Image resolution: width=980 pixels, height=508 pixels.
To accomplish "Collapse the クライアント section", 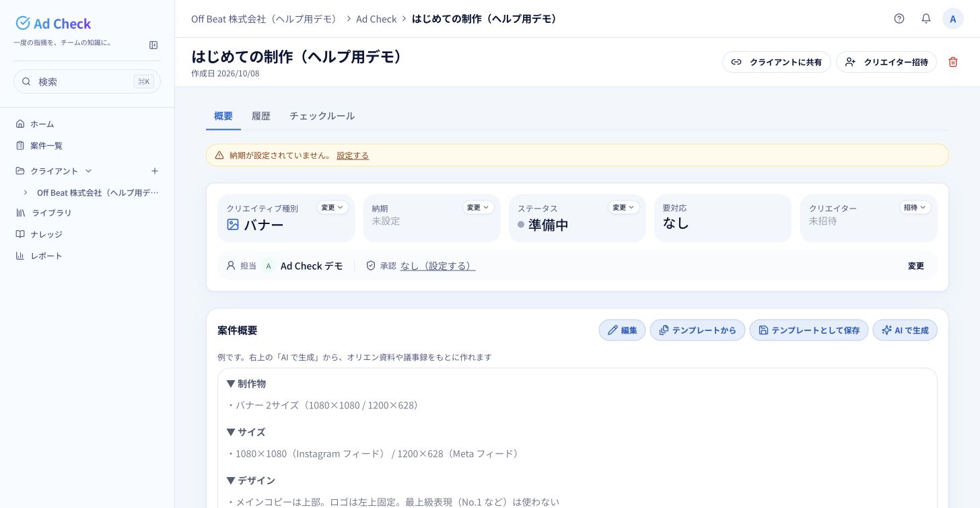I will click(x=88, y=171).
